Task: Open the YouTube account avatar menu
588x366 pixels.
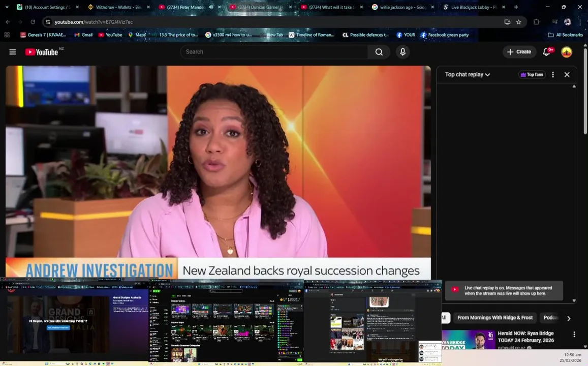Action: [567, 52]
